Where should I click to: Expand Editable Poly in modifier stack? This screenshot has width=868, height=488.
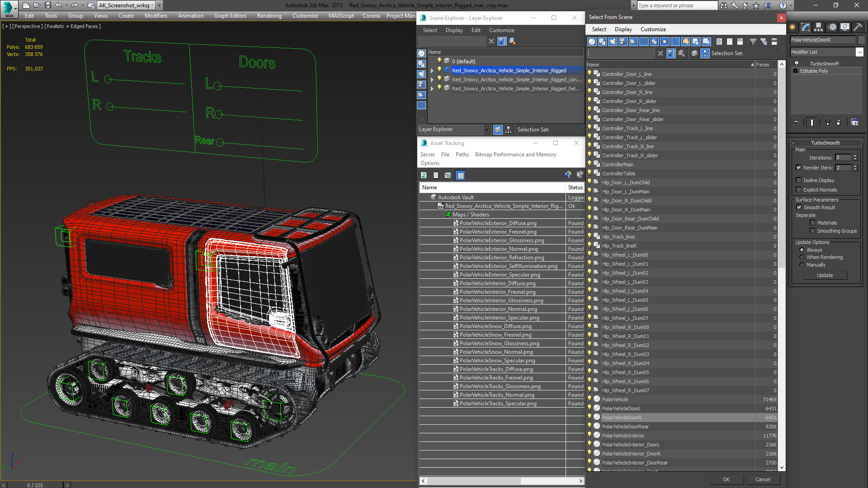[x=795, y=71]
